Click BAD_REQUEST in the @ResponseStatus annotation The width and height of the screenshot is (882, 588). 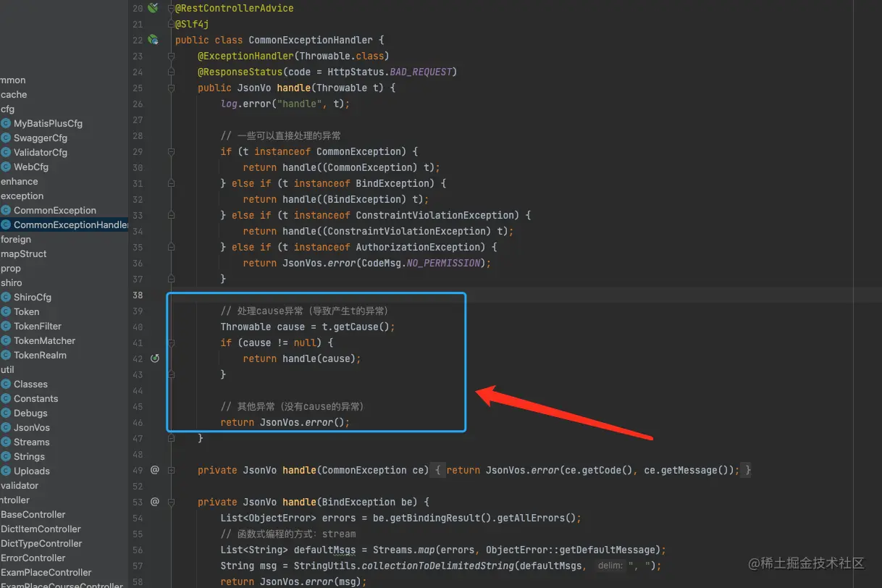click(421, 72)
